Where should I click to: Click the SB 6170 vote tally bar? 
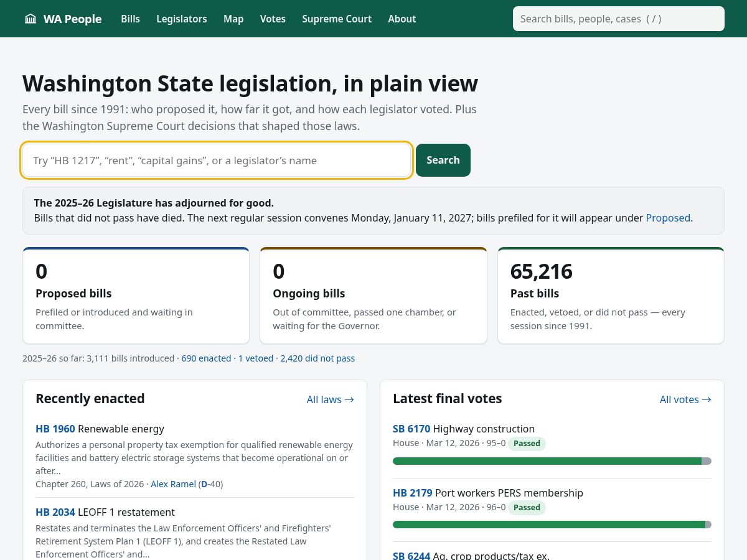pyautogui.click(x=552, y=461)
